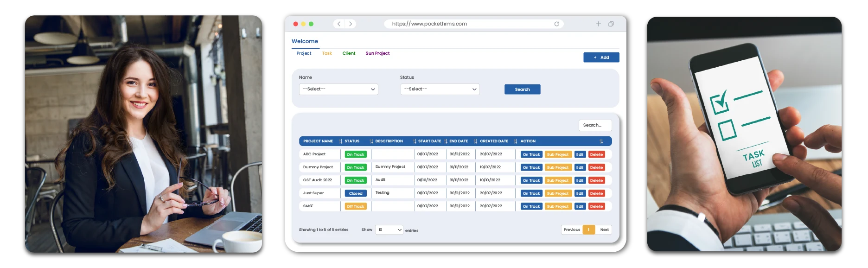This screenshot has height=268, width=868.
Task: Click On Track action for Just Super
Action: pos(531,193)
